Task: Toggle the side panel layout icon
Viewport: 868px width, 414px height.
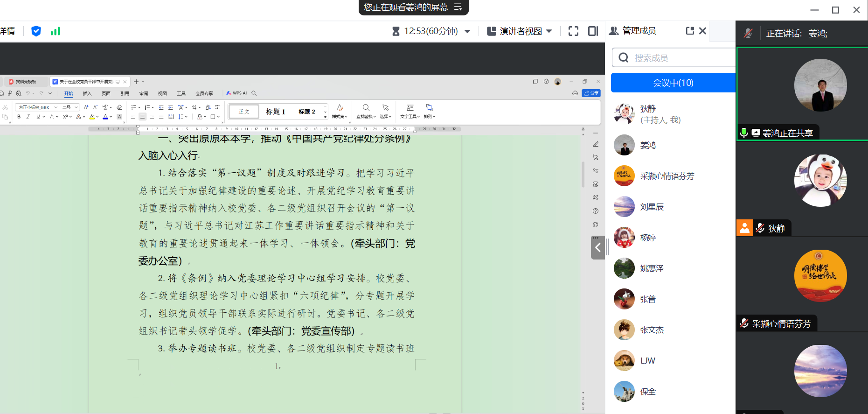Action: pyautogui.click(x=593, y=31)
